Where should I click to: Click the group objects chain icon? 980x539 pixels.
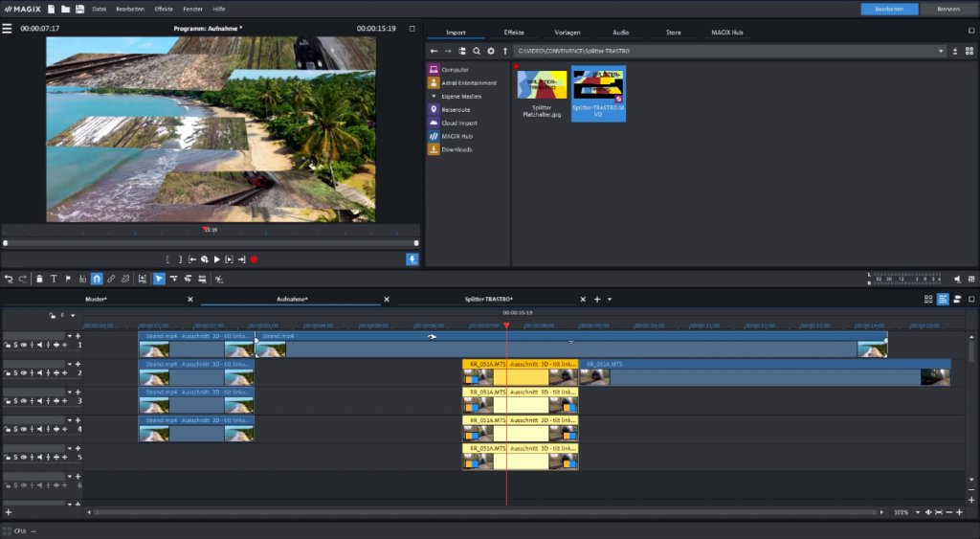tap(111, 279)
